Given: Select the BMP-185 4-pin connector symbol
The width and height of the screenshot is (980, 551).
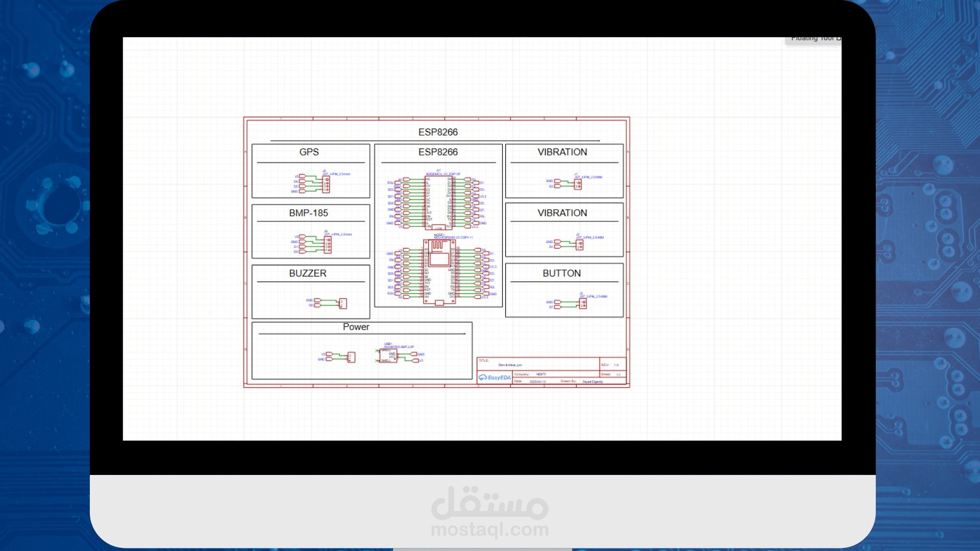Looking at the screenshot, I should [x=327, y=244].
